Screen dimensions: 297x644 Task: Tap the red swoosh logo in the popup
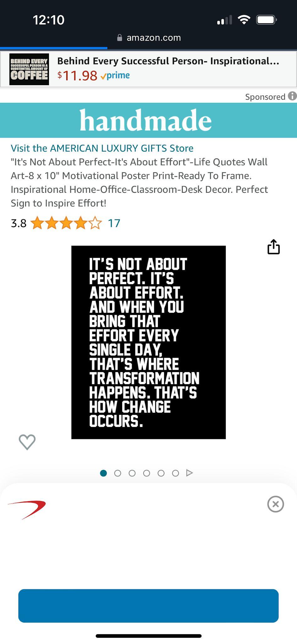27,509
